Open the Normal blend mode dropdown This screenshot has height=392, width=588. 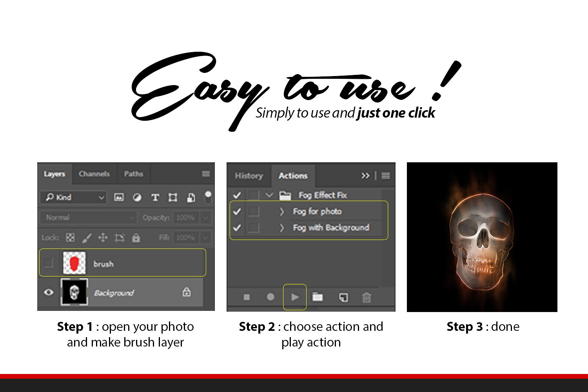pos(87,218)
